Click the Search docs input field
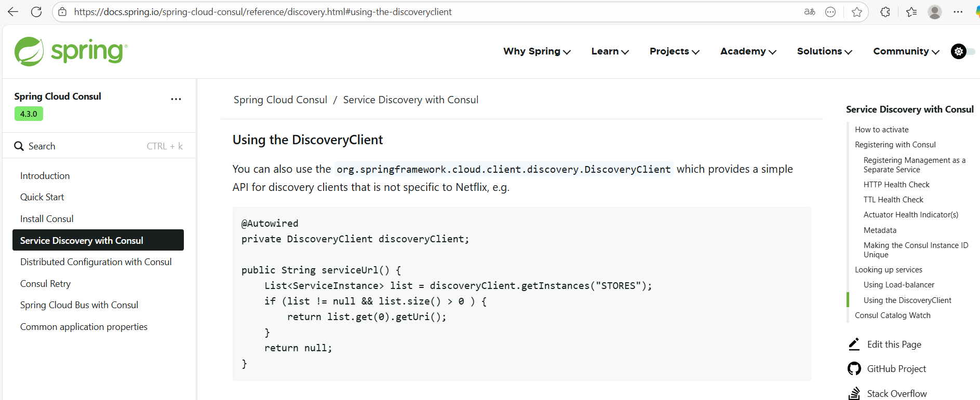The height and width of the screenshot is (400, 980). point(99,146)
